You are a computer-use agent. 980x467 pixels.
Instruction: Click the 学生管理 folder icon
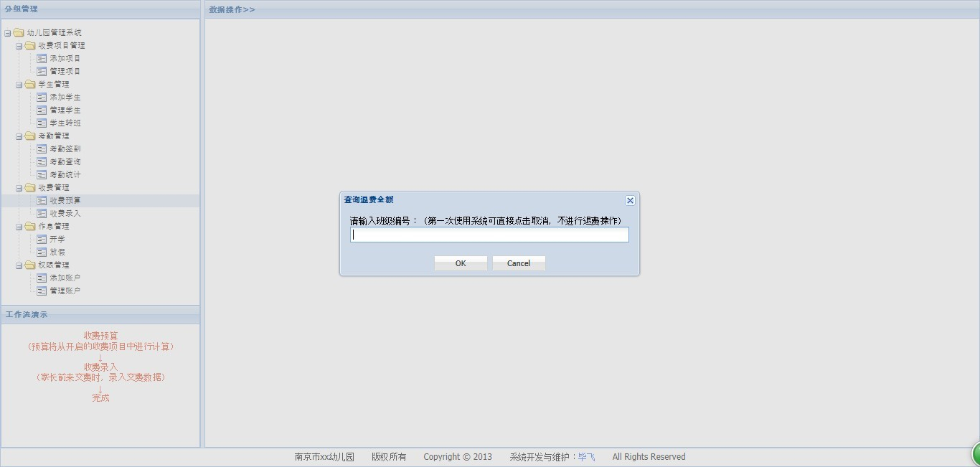30,84
